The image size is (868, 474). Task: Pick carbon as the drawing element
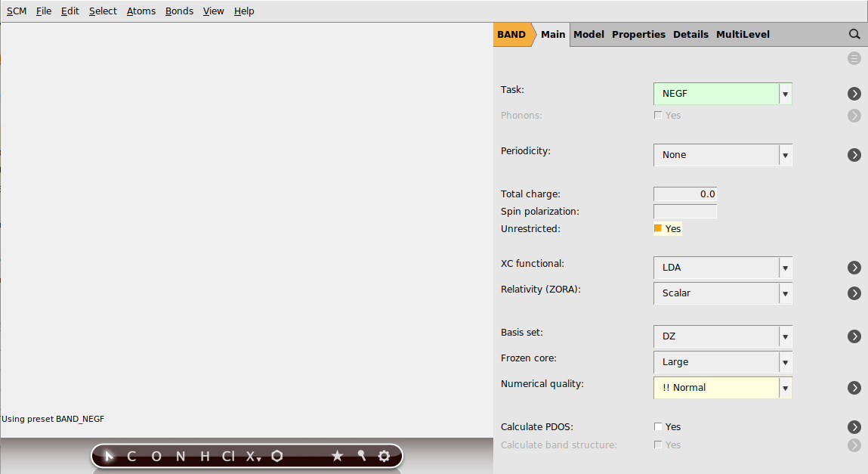(x=131, y=456)
